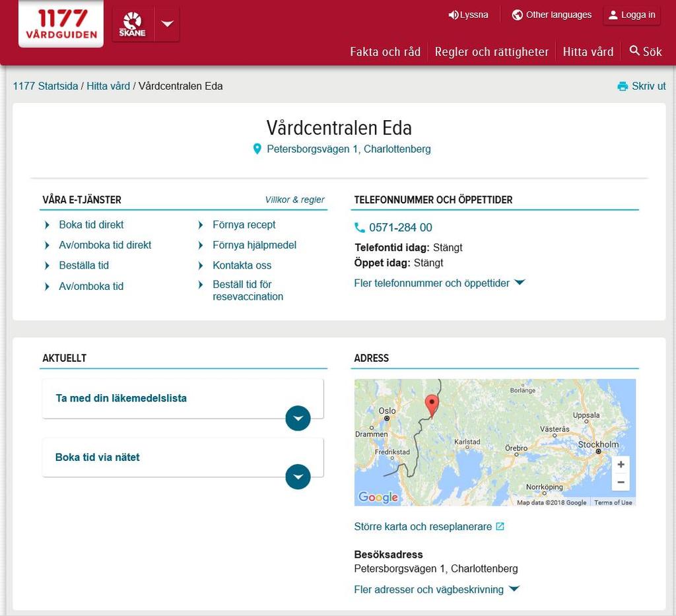Click the Logga in button
This screenshot has height=616, width=676.
[x=632, y=16]
